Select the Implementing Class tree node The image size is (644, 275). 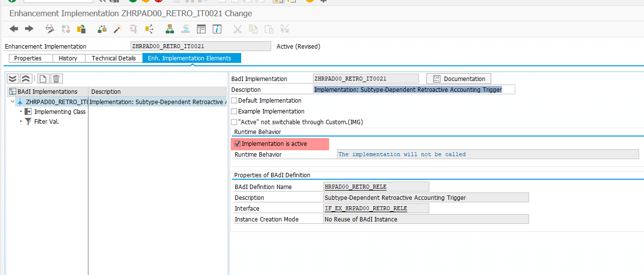pyautogui.click(x=60, y=111)
